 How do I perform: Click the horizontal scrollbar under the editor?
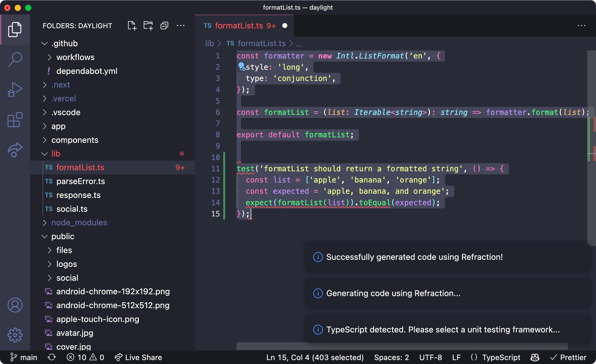tap(402, 346)
